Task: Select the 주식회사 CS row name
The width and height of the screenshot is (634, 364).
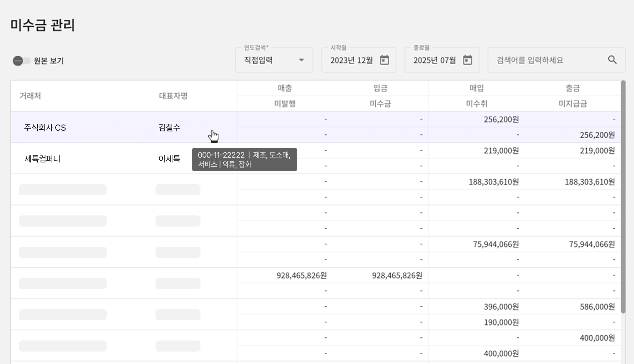Action: pyautogui.click(x=45, y=128)
